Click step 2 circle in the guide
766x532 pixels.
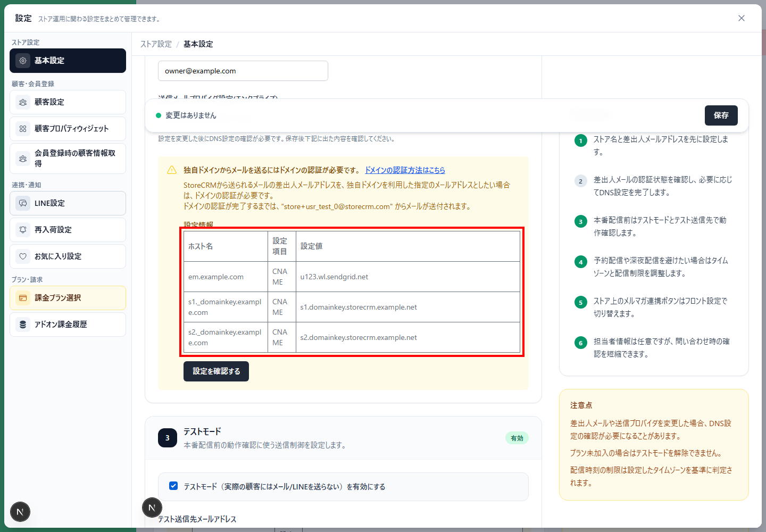point(581,181)
